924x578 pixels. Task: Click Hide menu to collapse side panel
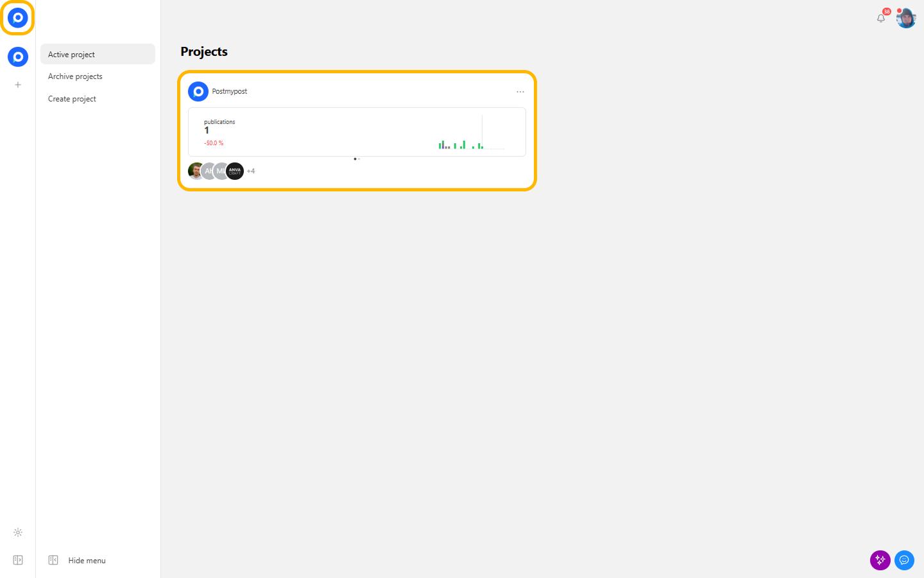coord(87,561)
